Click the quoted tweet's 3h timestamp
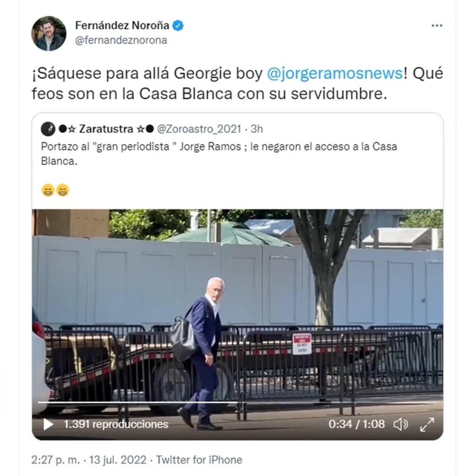This screenshot has height=476, width=476. tap(257, 129)
